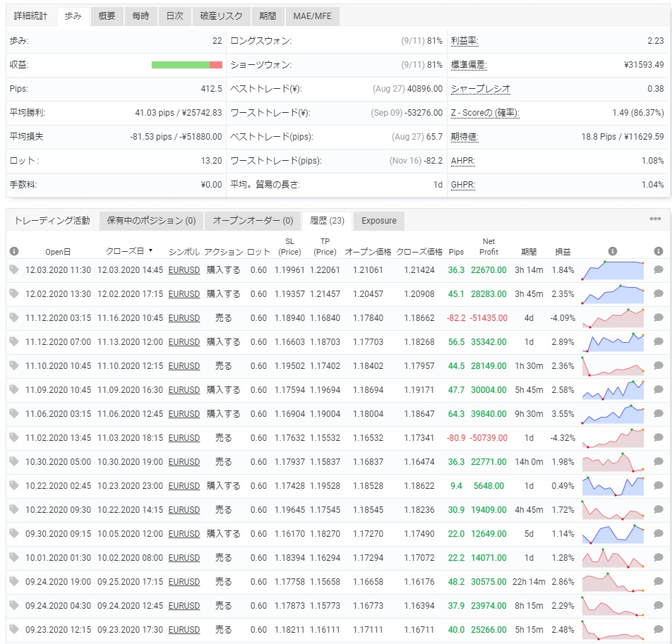This screenshot has height=644, width=672.
Task: Click EURUSD link in 11.12.2020 03:15 row
Action: tap(184, 318)
